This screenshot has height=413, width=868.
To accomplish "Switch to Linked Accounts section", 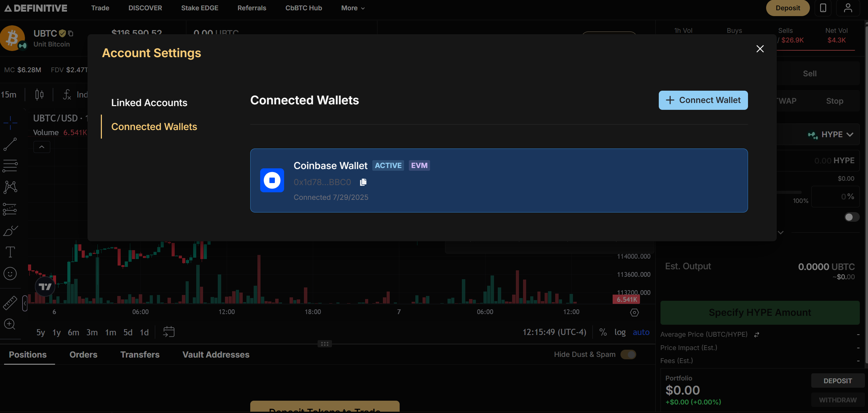I will click(149, 103).
